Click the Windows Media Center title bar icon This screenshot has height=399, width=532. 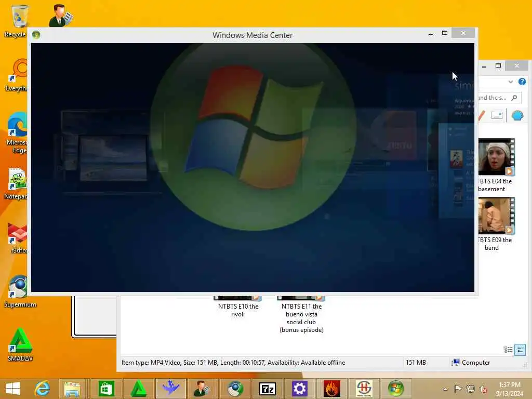tap(36, 35)
